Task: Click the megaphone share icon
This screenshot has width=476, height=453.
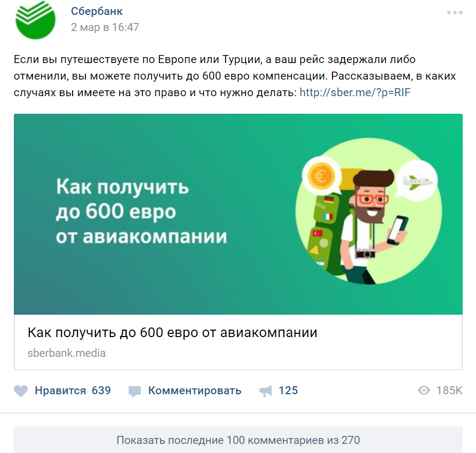Action: 266,391
